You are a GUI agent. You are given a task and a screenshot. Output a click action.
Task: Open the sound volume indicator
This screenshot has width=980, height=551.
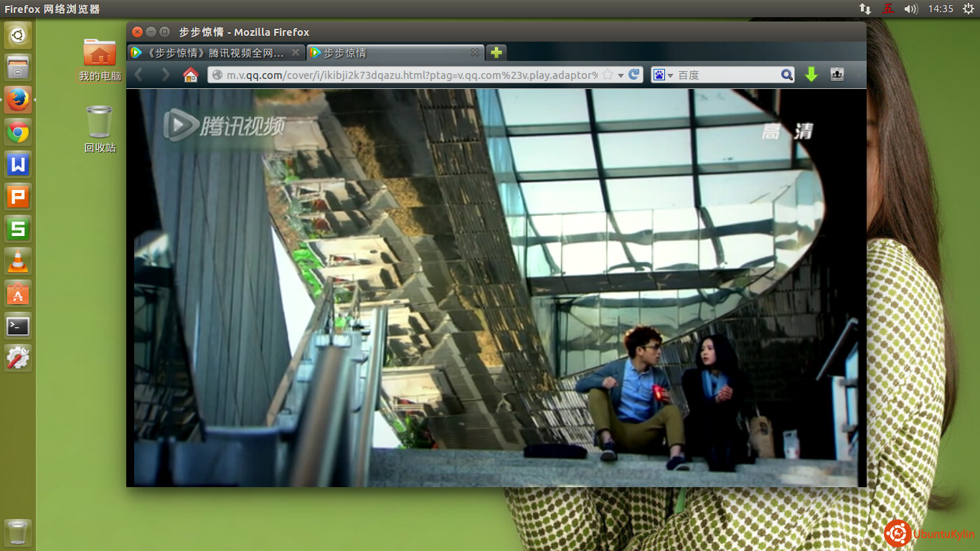(x=910, y=9)
